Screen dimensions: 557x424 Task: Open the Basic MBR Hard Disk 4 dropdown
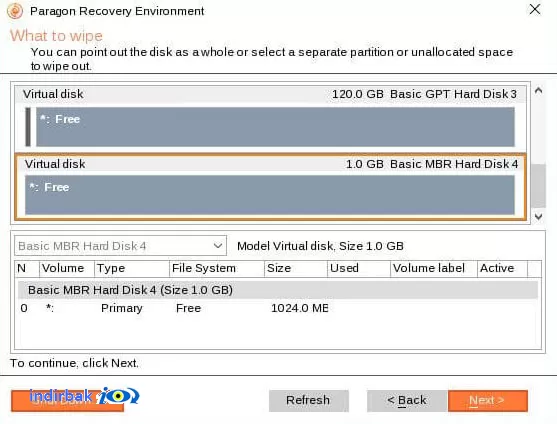coord(120,246)
